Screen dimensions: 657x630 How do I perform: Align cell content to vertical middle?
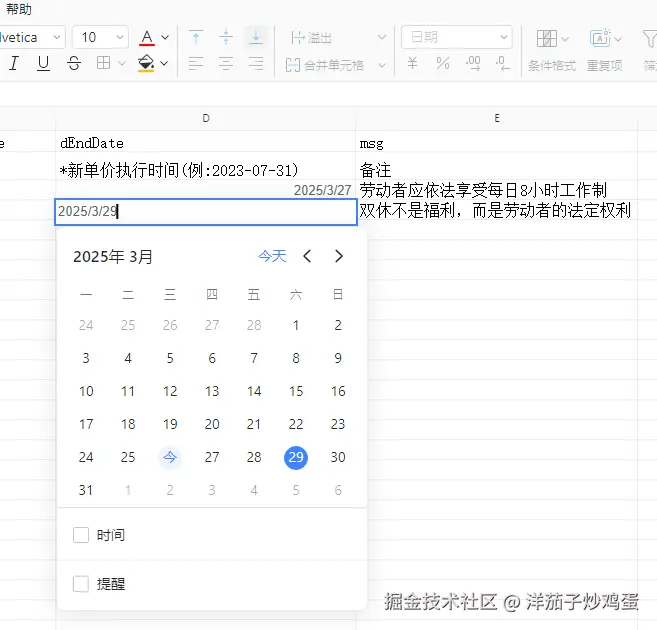tap(226, 37)
